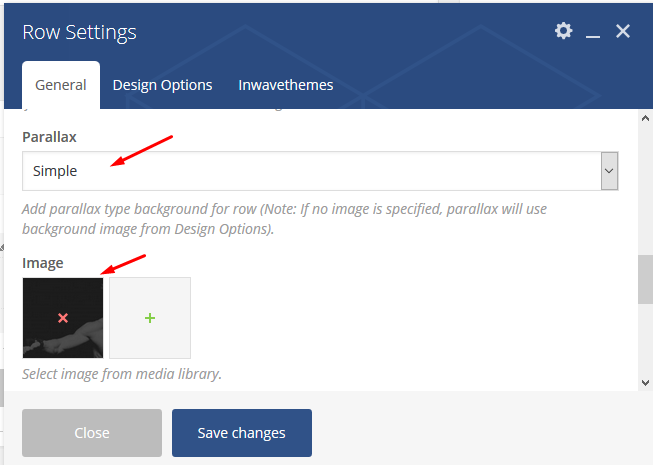Click the Save changes button
Screen dimensions: 653x465
click(242, 433)
